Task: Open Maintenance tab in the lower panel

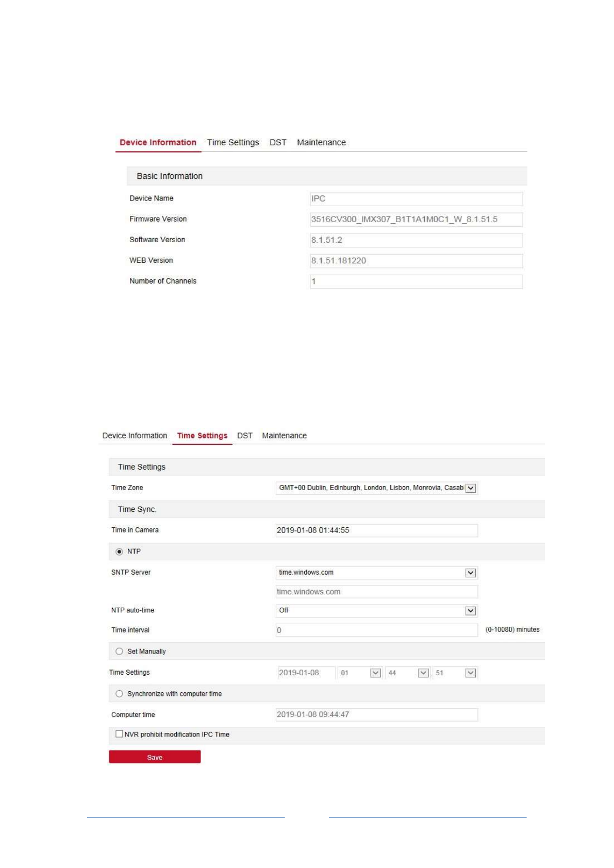Action: pos(284,436)
